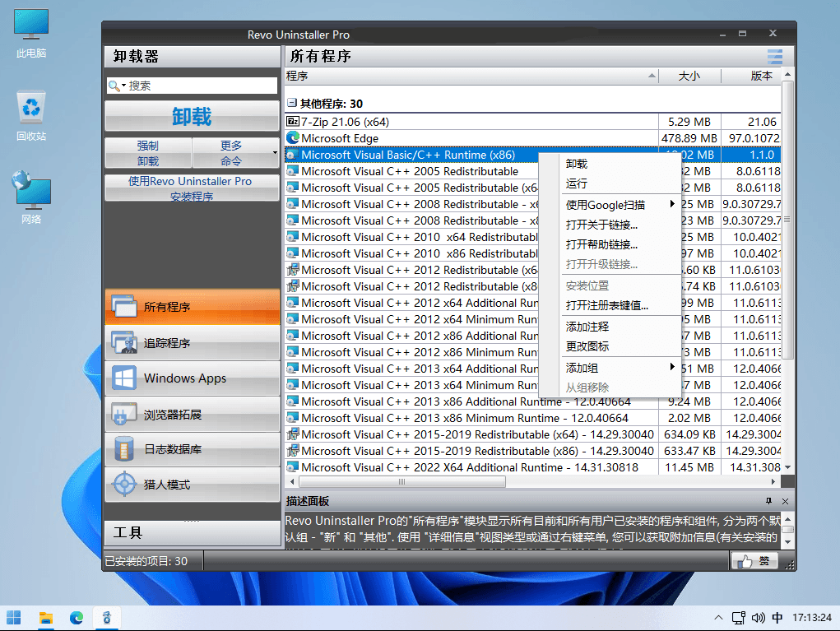Viewport: 840px width, 631px height.
Task: Click the 浏览器拓展 sidebar icon
Action: click(124, 414)
